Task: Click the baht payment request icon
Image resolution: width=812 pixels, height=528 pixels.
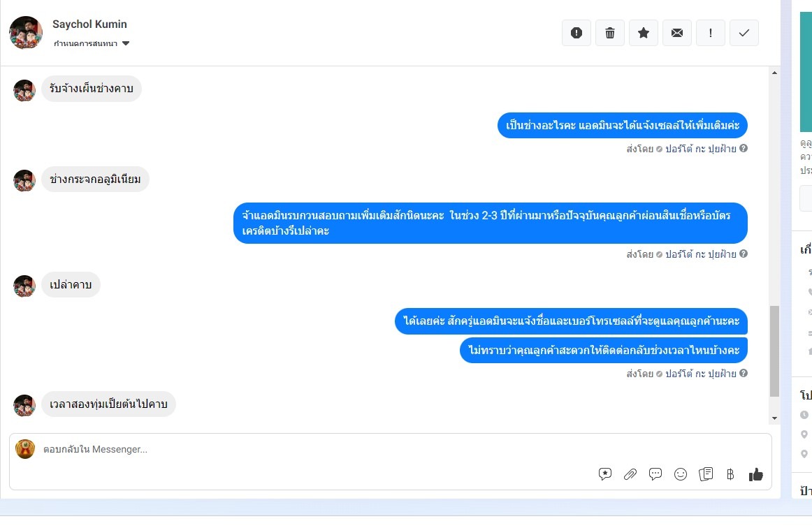Action: 730,474
